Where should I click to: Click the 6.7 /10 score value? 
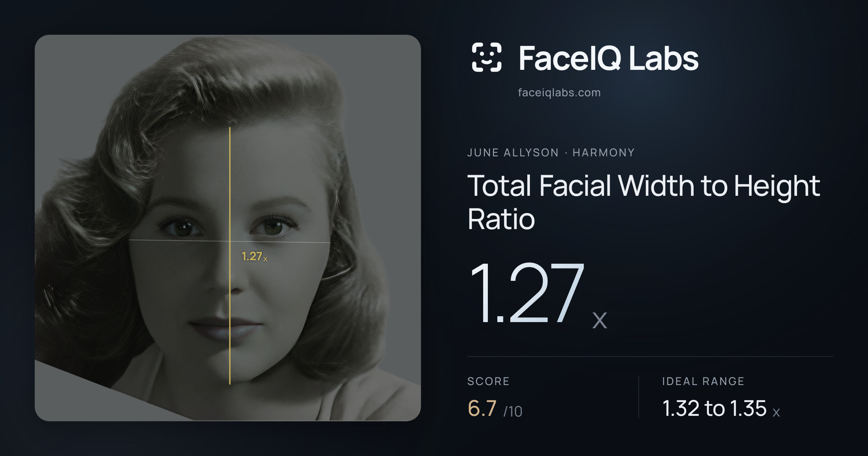tap(495, 409)
